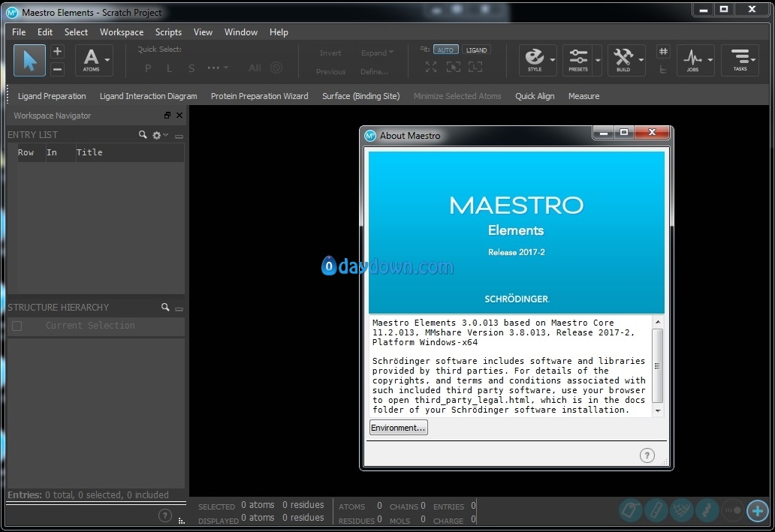The height and width of the screenshot is (532, 775).
Task: Launch Ligand Preparation
Action: point(52,96)
